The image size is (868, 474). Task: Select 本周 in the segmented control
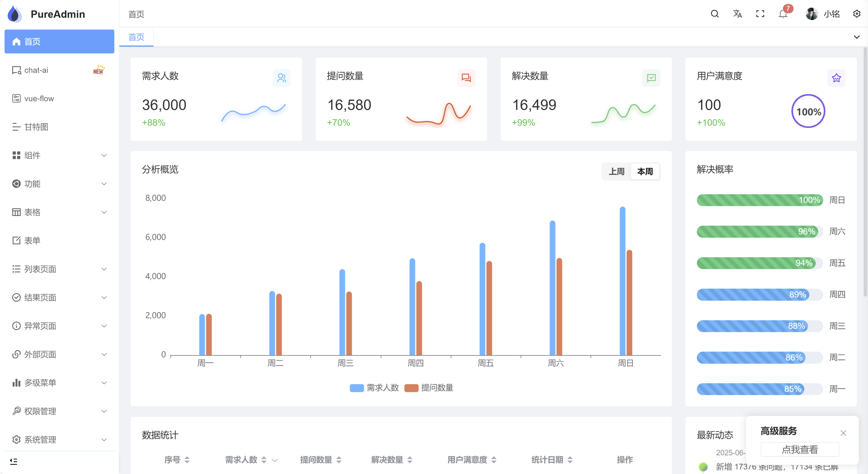[645, 171]
